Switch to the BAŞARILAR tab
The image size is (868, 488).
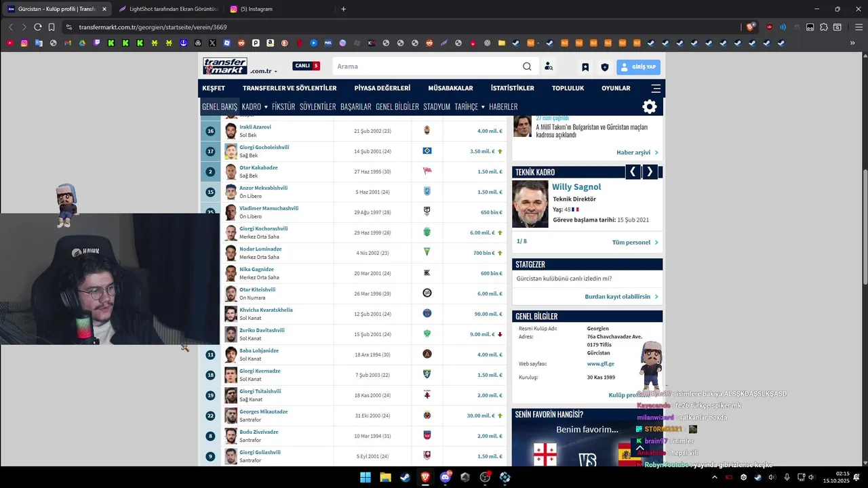click(x=356, y=106)
